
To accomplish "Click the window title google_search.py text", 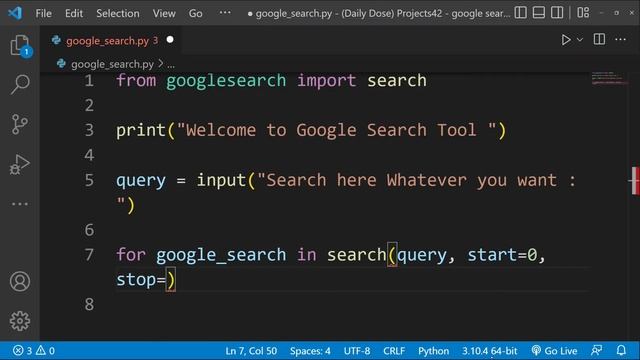I will (294, 13).
